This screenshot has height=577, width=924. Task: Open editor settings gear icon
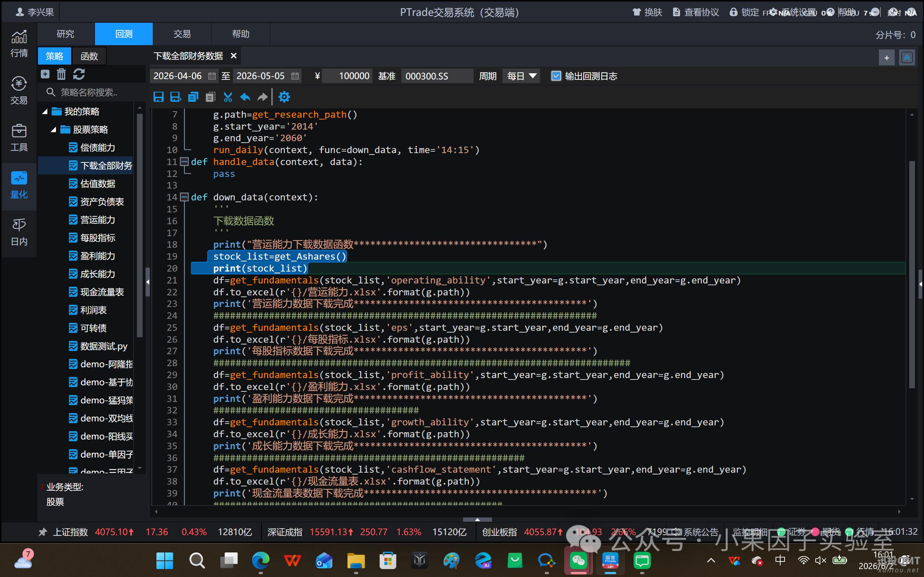(284, 97)
